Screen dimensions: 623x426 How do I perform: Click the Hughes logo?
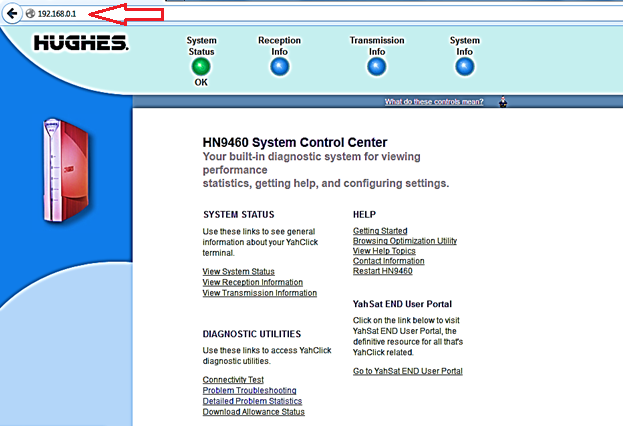click(x=81, y=43)
